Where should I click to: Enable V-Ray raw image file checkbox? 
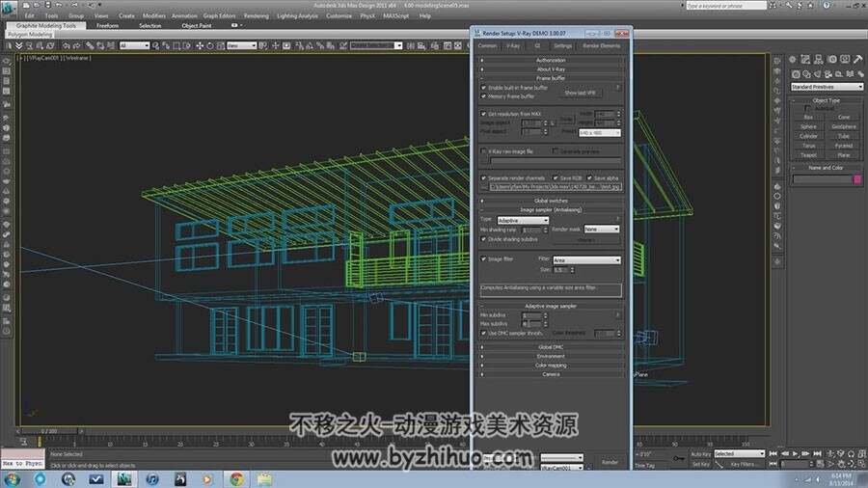(484, 151)
